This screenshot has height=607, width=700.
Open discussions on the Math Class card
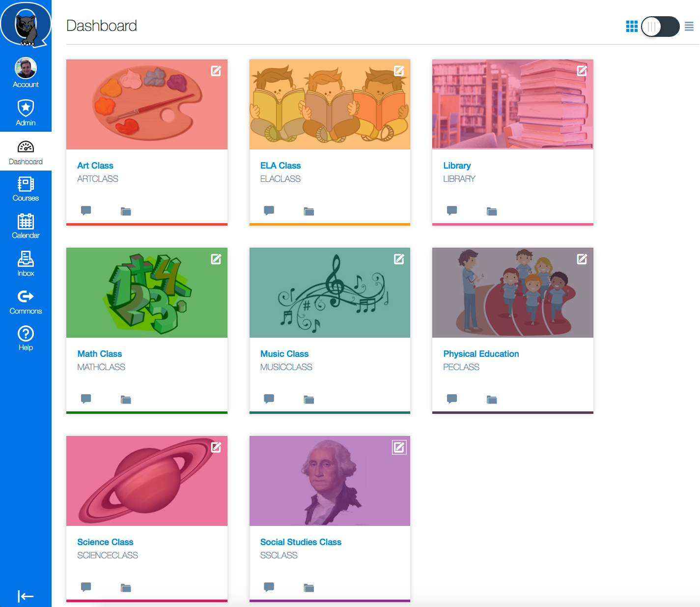click(x=86, y=399)
